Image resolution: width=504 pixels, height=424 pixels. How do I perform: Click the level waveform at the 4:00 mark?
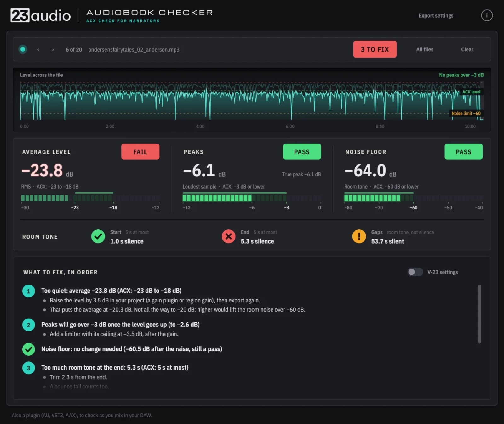[x=200, y=101]
